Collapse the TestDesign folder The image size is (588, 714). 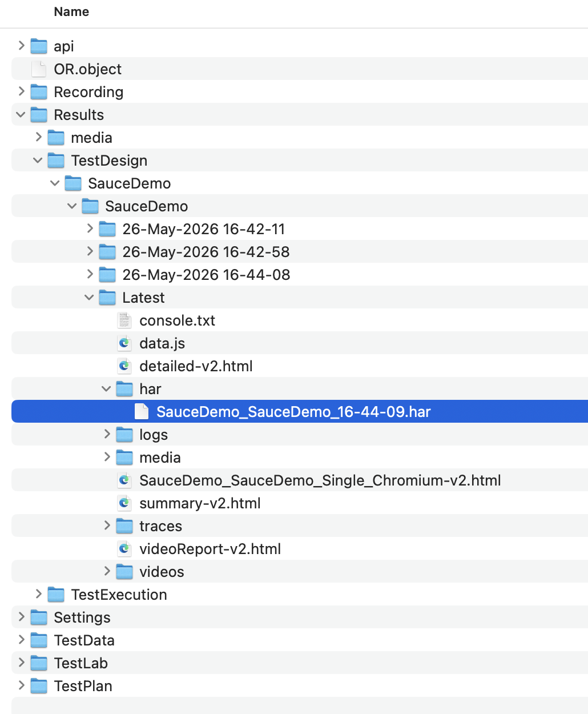[x=38, y=160]
